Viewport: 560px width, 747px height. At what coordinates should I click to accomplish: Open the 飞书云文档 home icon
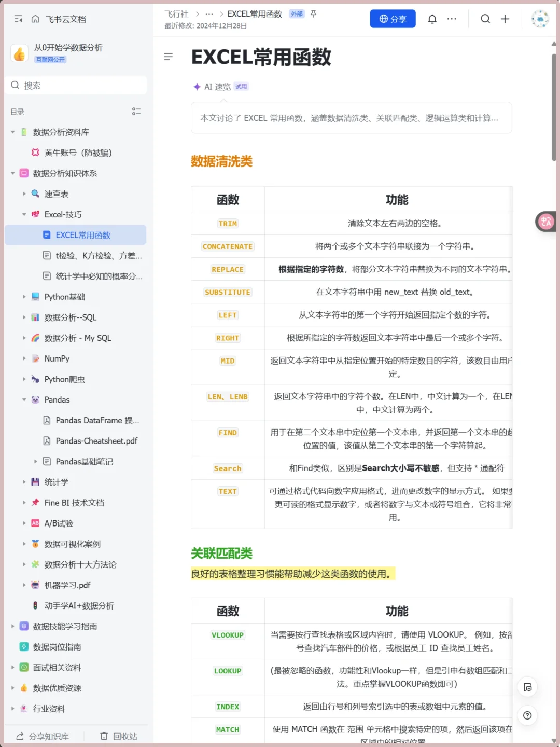point(35,19)
